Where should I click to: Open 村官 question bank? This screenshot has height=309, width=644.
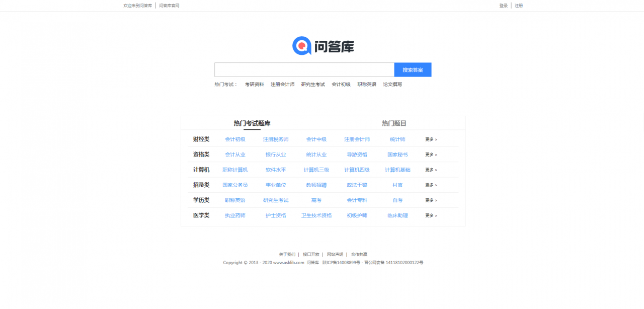[397, 185]
